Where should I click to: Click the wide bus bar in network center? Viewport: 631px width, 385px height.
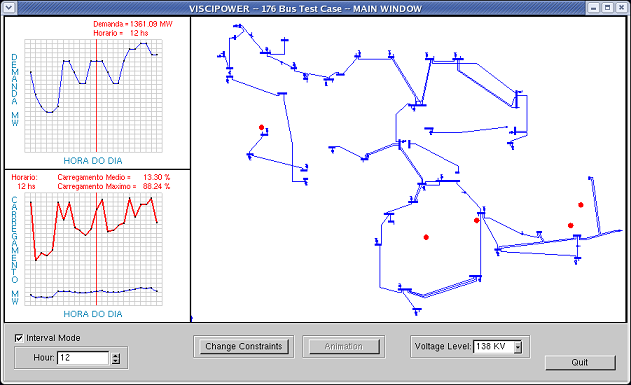tap(449, 181)
